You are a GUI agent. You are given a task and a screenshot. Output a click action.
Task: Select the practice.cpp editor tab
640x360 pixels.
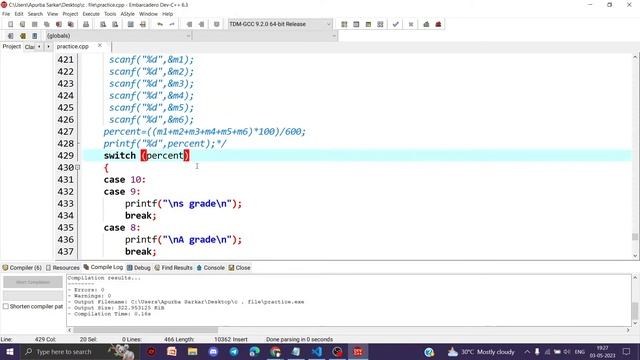coord(73,47)
